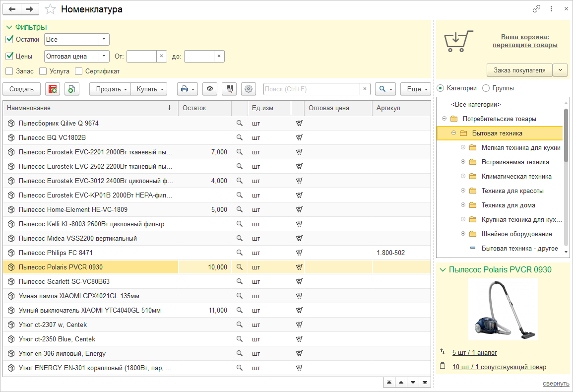The height and width of the screenshot is (392, 573).
Task: Click the eye preview icon in toolbar
Action: tap(210, 89)
